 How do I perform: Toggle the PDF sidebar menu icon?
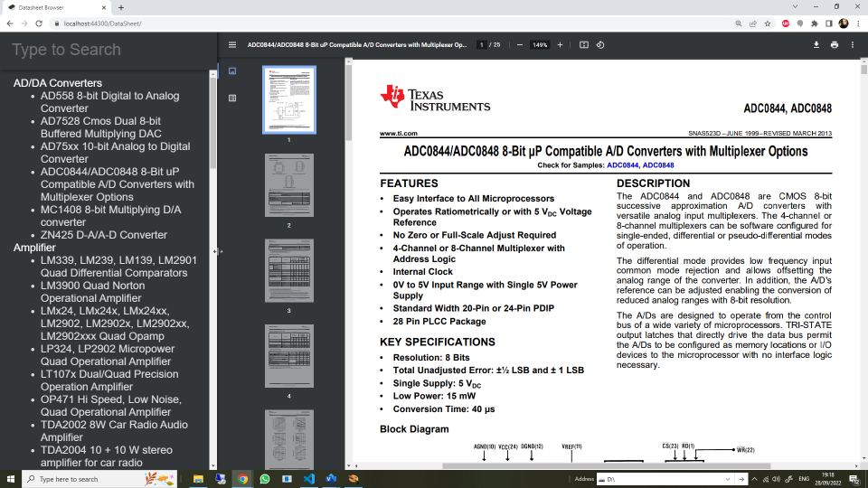pos(232,45)
